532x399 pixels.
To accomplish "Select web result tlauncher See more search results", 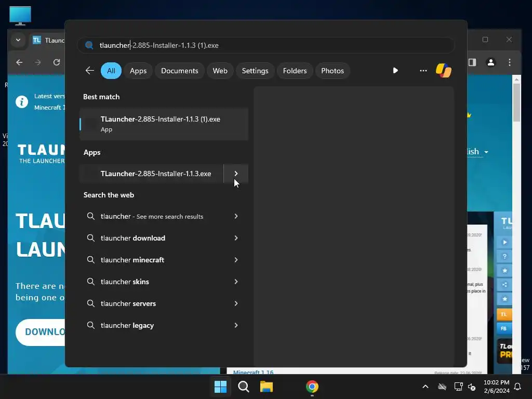I will (152, 217).
